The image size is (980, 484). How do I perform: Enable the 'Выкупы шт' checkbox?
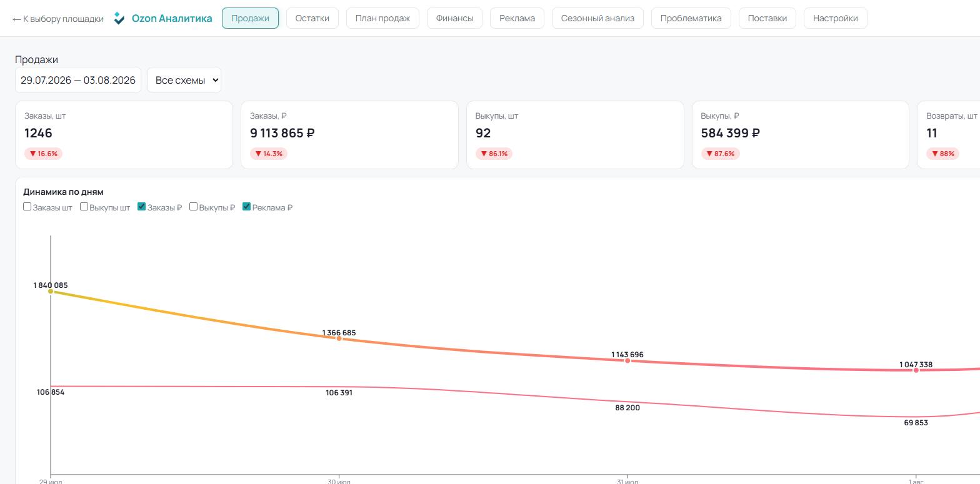tap(84, 207)
